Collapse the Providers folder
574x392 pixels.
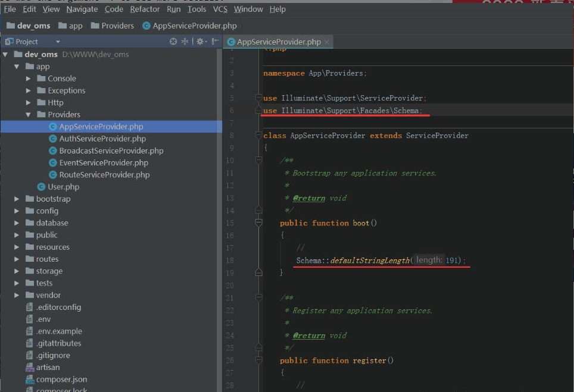[x=28, y=115]
